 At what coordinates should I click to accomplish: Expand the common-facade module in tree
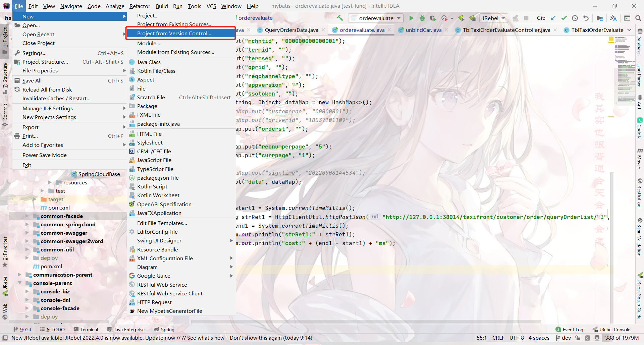click(x=27, y=216)
